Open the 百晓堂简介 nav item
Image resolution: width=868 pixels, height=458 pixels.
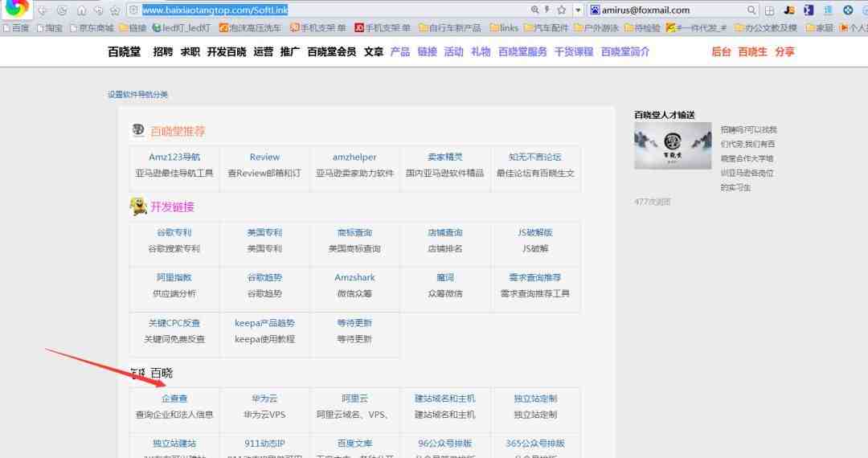[625, 51]
